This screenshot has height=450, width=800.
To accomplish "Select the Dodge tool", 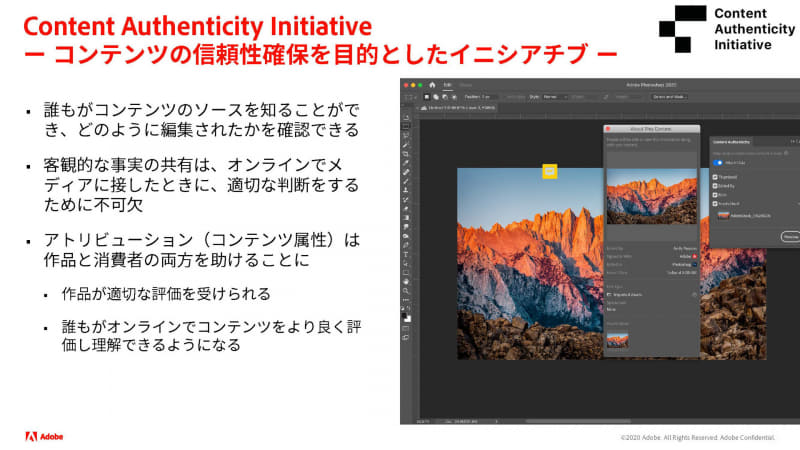I will pos(406,236).
